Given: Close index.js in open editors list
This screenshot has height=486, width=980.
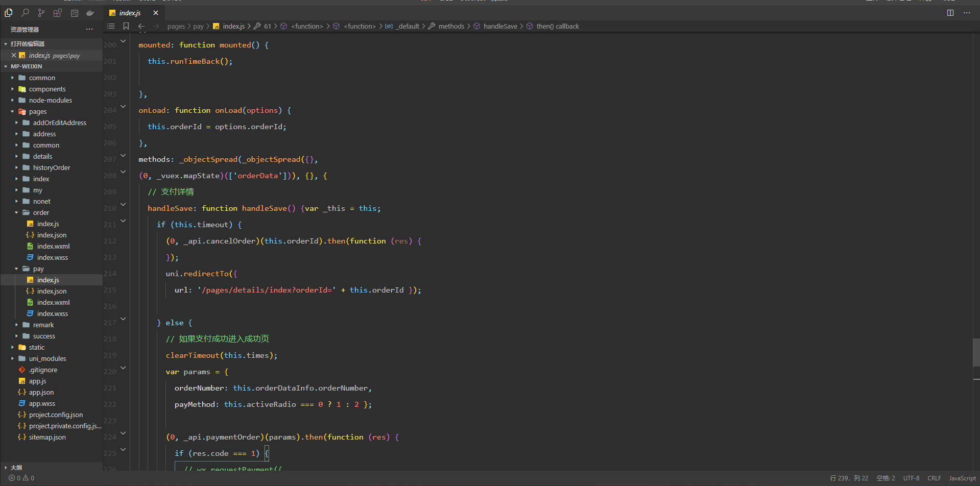Looking at the screenshot, I should (x=14, y=55).
